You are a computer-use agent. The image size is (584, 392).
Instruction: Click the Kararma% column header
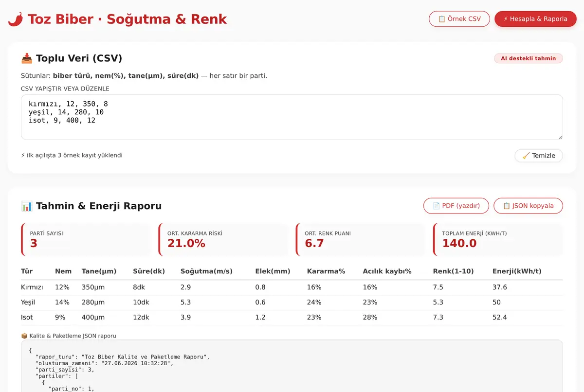(x=326, y=271)
